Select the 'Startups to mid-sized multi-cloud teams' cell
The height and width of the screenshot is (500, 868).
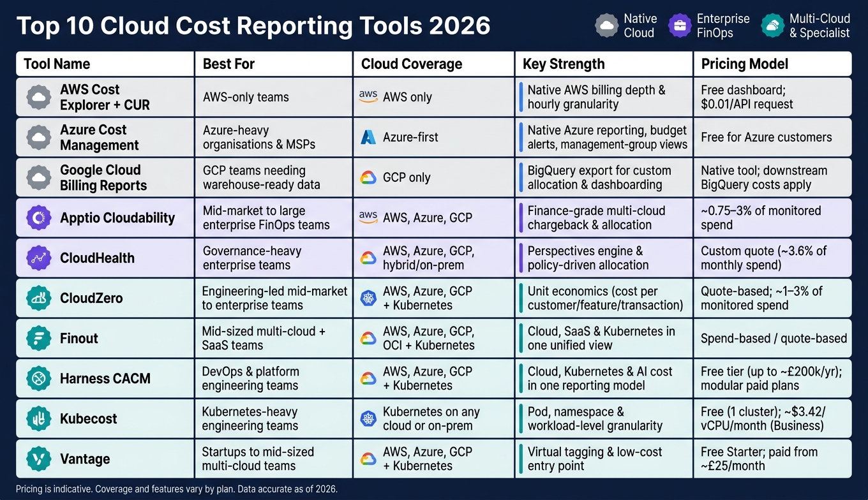(274, 459)
